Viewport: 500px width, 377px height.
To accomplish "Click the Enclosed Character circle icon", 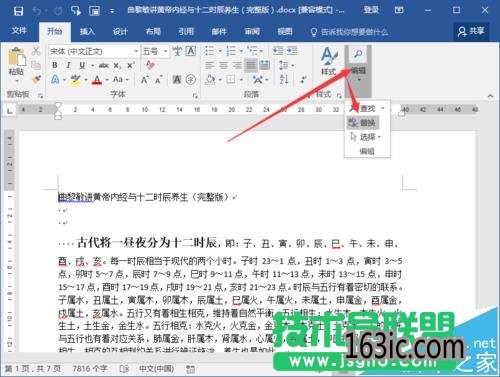I will (190, 79).
